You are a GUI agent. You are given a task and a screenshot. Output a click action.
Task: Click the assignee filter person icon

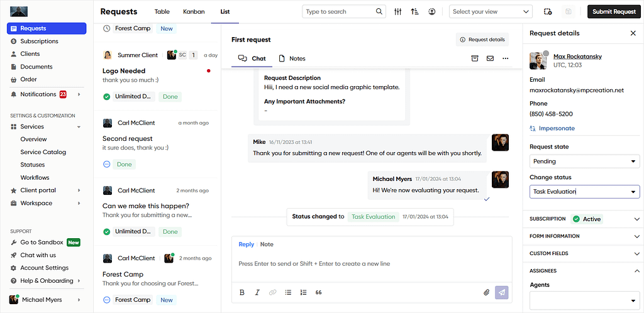[431, 11]
